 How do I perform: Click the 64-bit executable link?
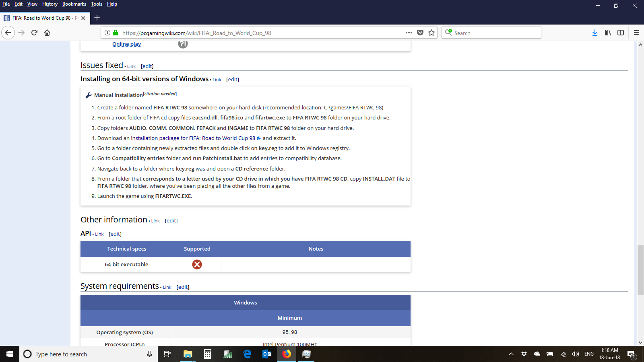pyautogui.click(x=126, y=264)
